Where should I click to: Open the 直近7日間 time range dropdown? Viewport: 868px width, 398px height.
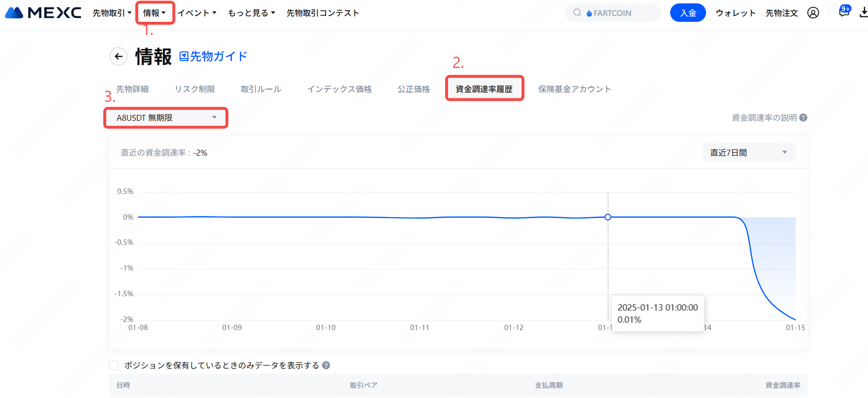749,153
